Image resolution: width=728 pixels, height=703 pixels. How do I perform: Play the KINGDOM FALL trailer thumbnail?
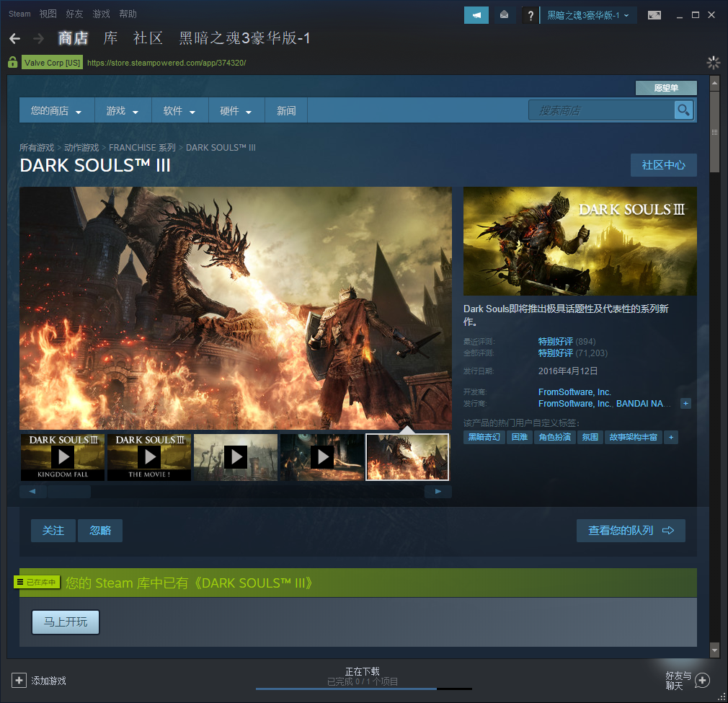pos(63,456)
